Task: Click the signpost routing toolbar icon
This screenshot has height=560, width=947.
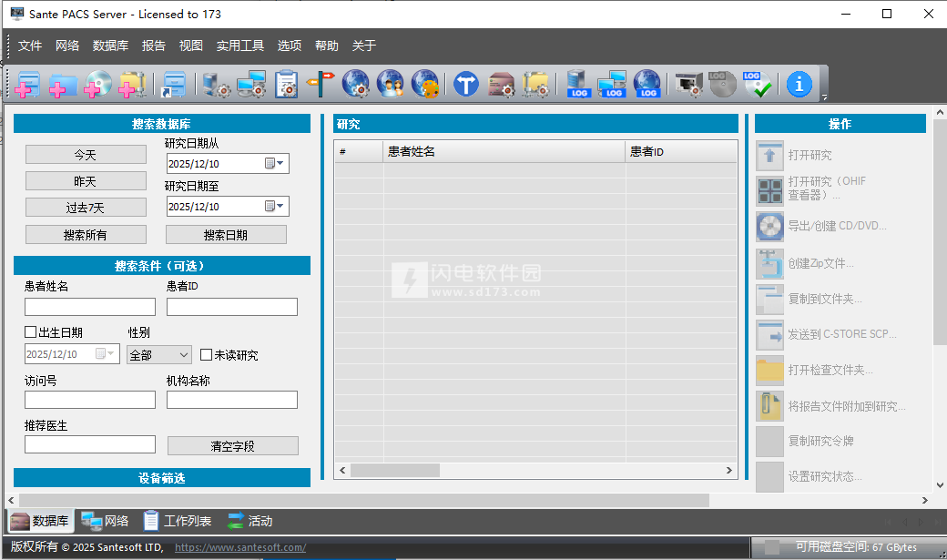Action: [320, 84]
